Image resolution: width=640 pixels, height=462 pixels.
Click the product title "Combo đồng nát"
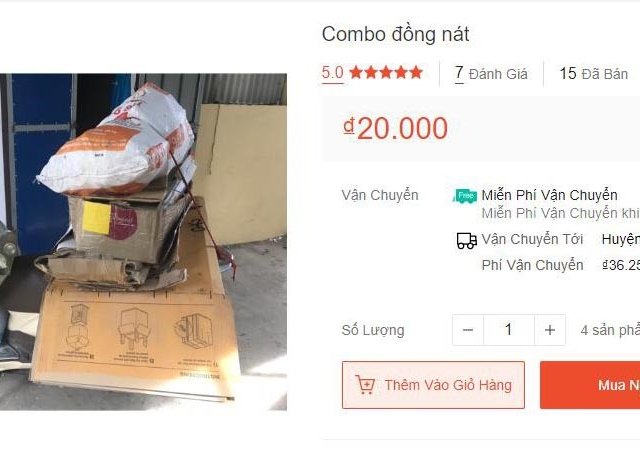coord(395,34)
